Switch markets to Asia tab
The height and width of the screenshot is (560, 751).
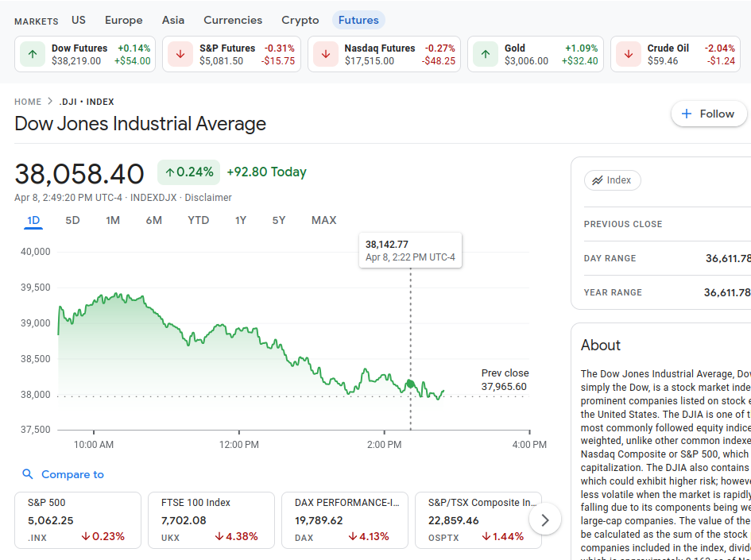coord(173,20)
